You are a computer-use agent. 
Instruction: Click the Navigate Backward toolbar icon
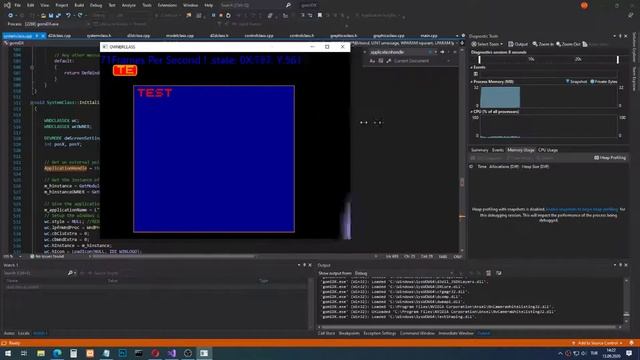pyautogui.click(x=10, y=16)
